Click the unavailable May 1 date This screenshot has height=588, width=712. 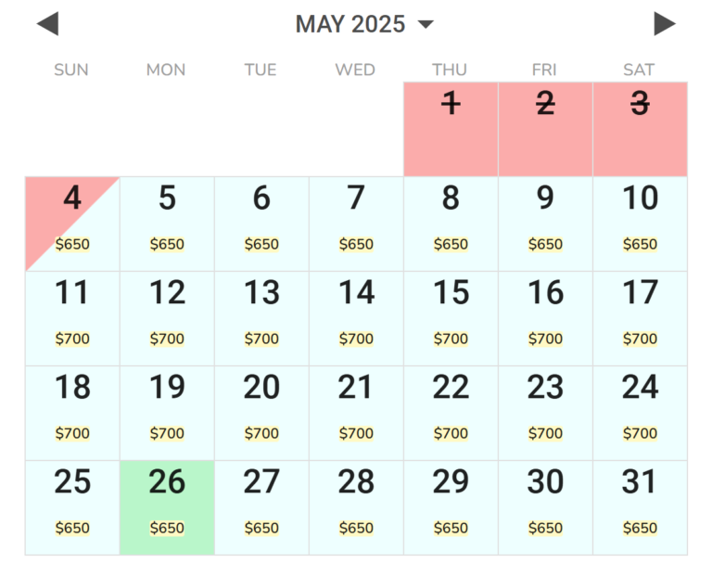tap(451, 128)
